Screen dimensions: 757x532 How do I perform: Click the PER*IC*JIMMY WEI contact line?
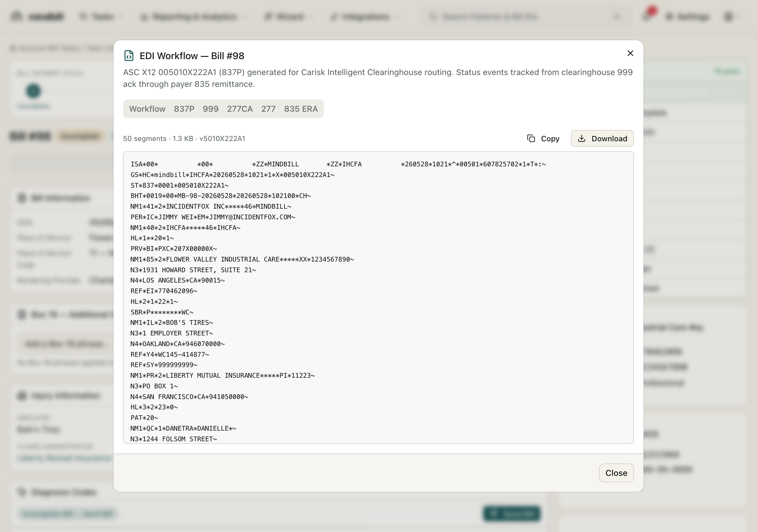tap(213, 217)
